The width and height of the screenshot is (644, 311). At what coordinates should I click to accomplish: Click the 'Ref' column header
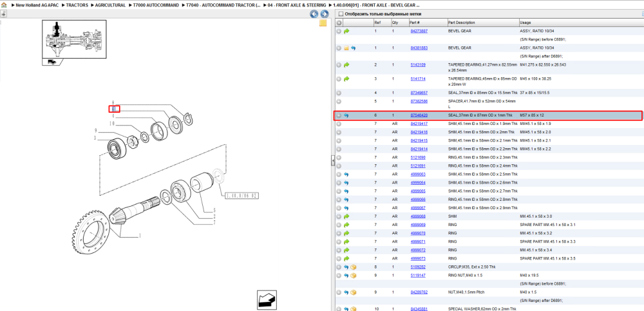click(376, 23)
